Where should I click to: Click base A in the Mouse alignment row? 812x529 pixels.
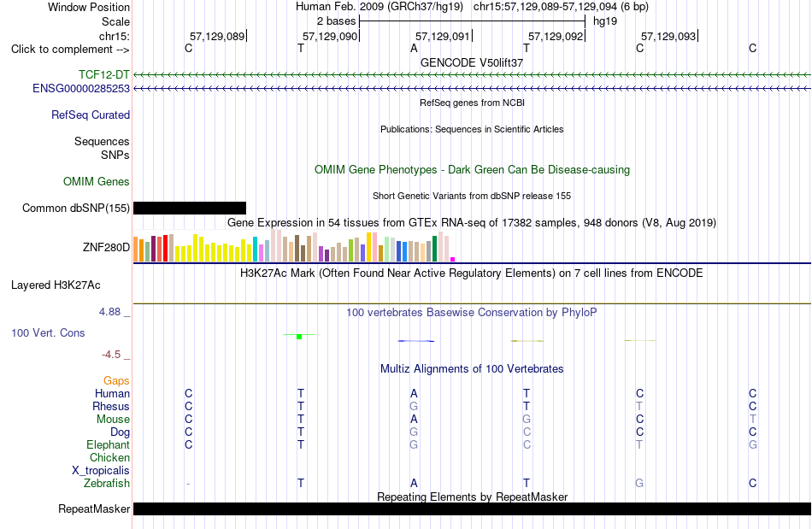point(414,420)
